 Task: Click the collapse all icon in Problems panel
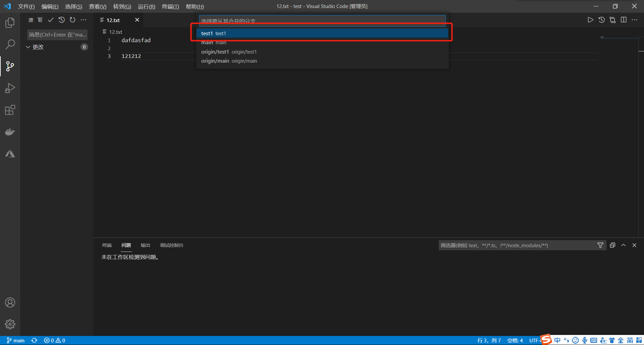pyautogui.click(x=612, y=245)
